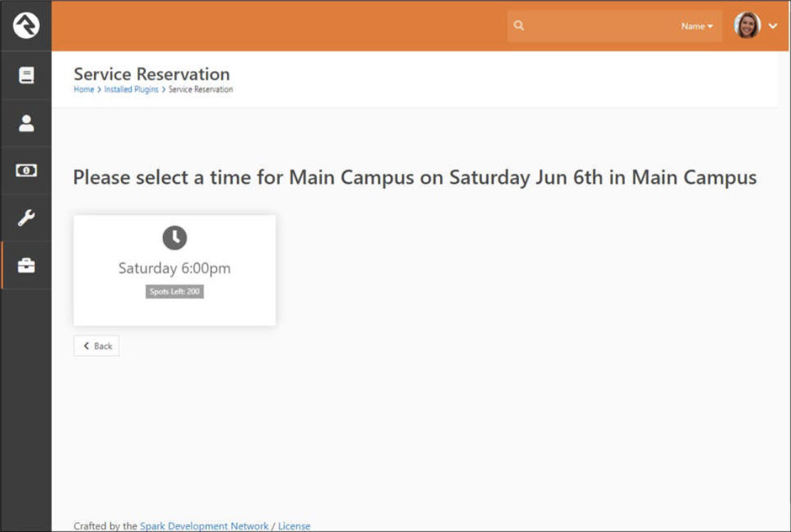The width and height of the screenshot is (791, 532).
Task: Click the Spots Left: 200 badge
Action: 174,291
